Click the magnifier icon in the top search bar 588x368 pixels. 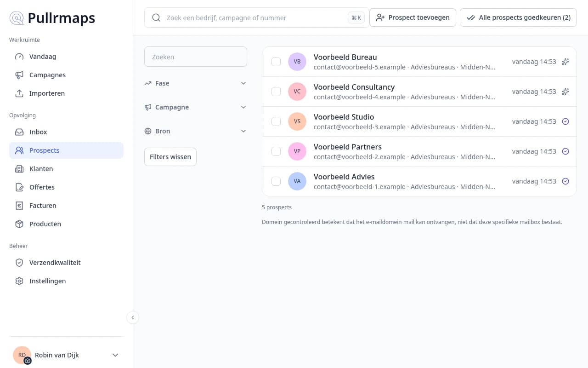[156, 17]
